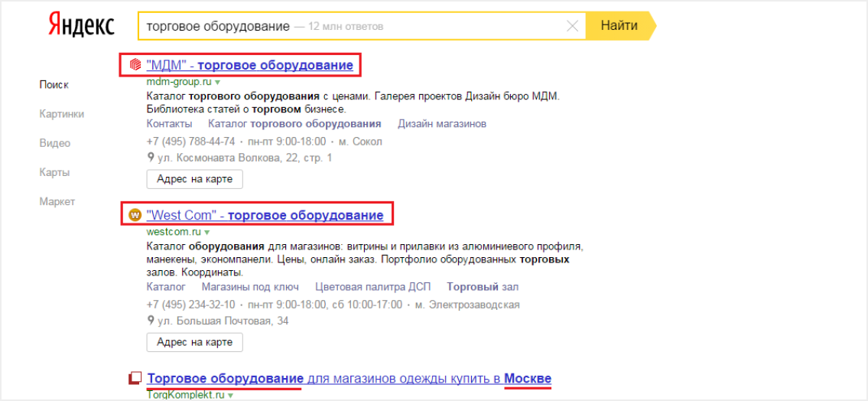Screen dimensions: 868x401
Task: Click the Найти search button
Action: coord(620,25)
